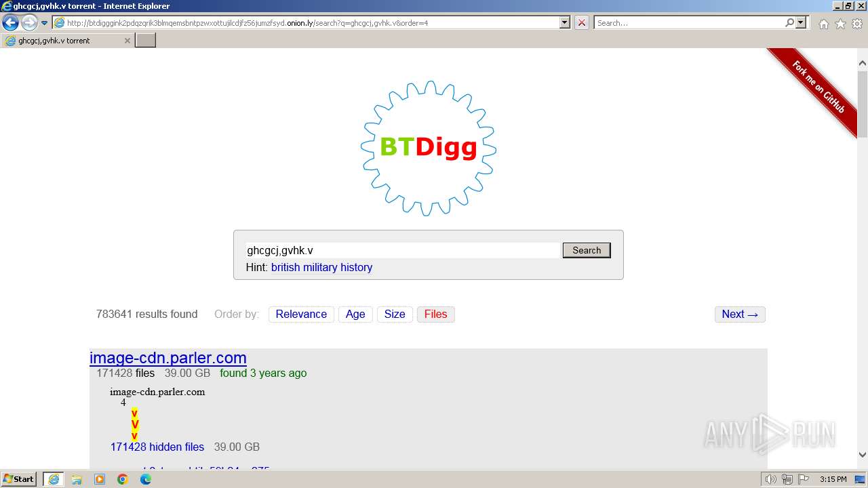868x488 pixels.
Task: Go back with the browser Back arrow
Action: tap(10, 22)
